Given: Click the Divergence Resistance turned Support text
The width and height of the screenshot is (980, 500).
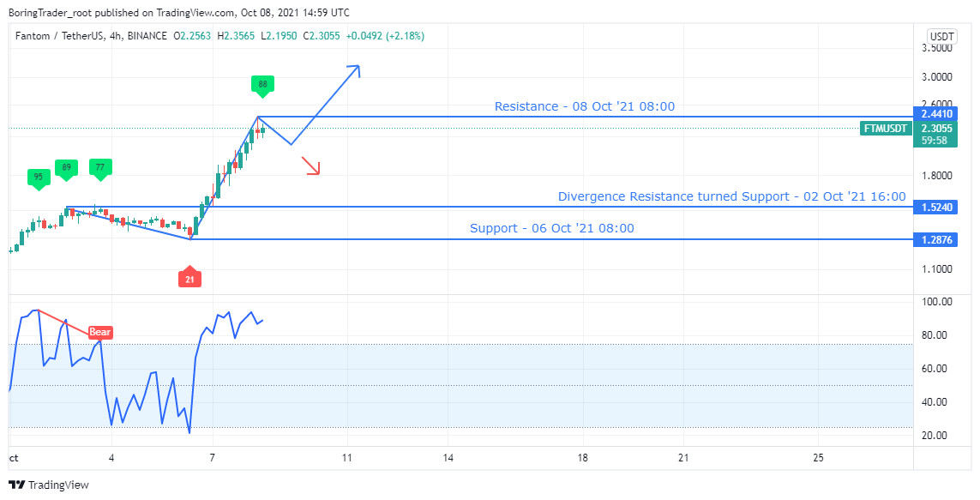Looking at the screenshot, I should tap(732, 196).
